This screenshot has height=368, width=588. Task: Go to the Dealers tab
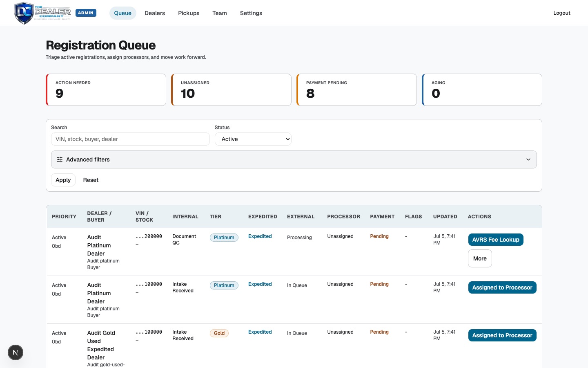pyautogui.click(x=155, y=13)
